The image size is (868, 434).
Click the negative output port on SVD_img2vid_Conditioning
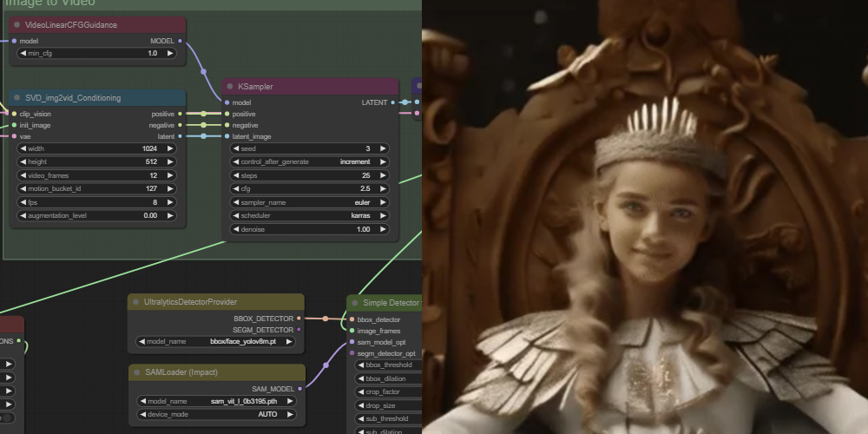(x=180, y=125)
